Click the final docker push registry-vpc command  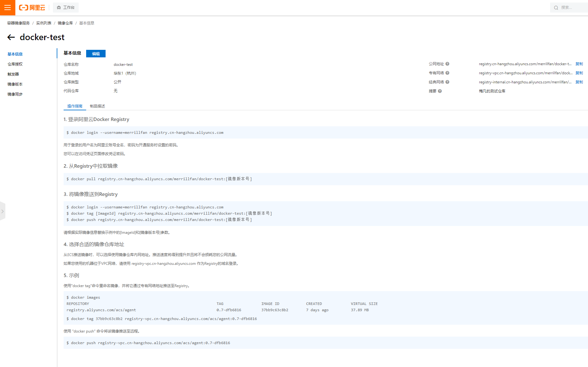pos(148,343)
